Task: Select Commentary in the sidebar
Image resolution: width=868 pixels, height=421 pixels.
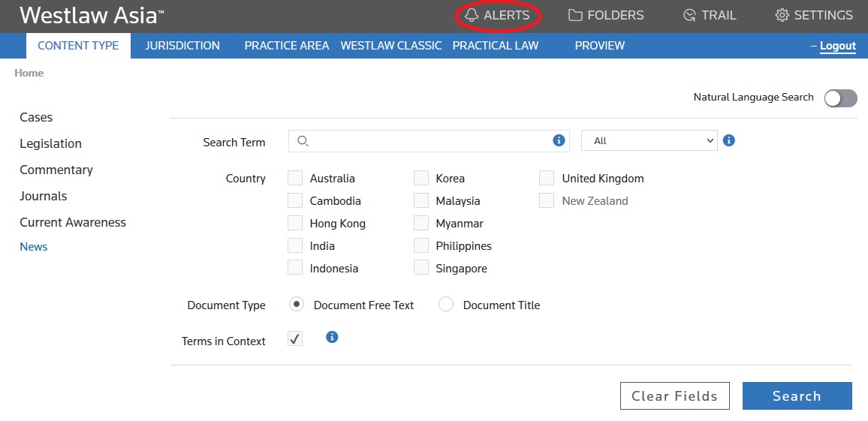Action: pos(56,170)
